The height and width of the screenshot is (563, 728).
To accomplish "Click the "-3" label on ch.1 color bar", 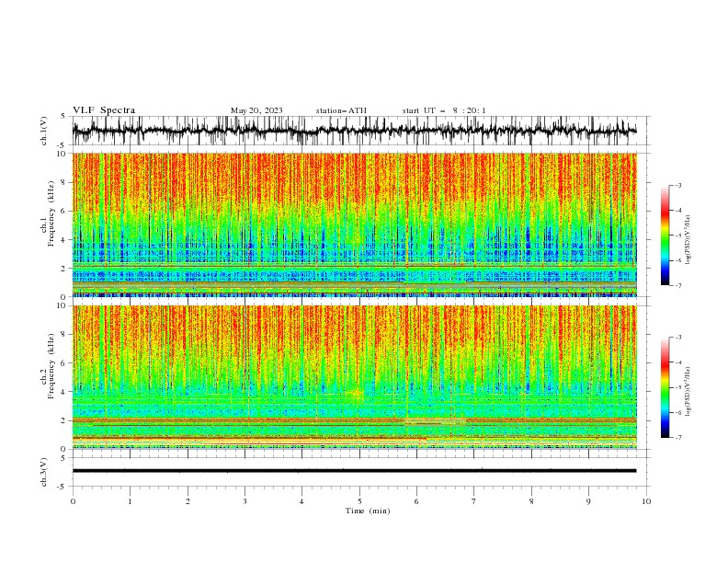I will pyautogui.click(x=677, y=185).
